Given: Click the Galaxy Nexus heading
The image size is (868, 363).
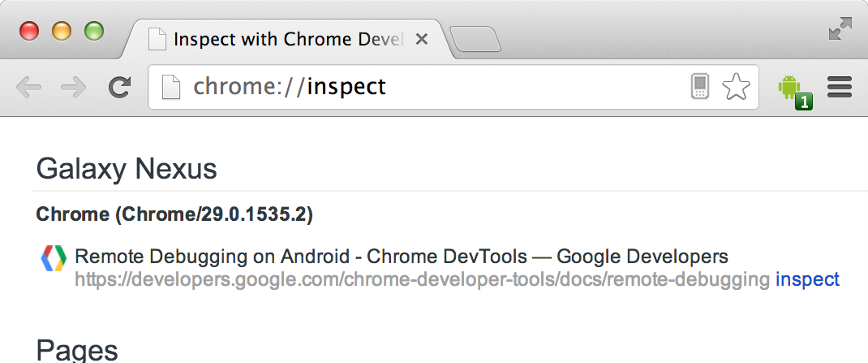Looking at the screenshot, I should coord(127,169).
